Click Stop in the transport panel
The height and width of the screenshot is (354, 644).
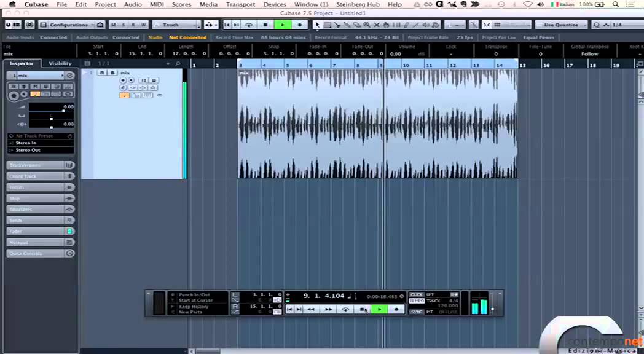tap(363, 309)
